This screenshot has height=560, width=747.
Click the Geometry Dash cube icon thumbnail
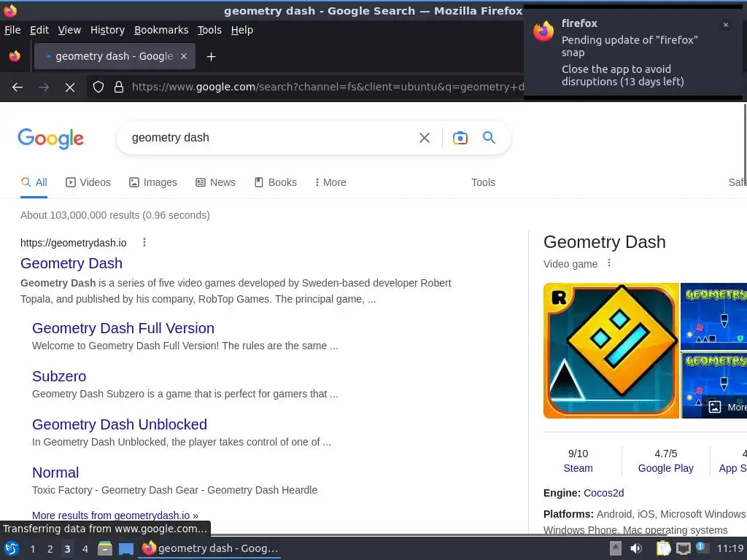[x=611, y=351]
